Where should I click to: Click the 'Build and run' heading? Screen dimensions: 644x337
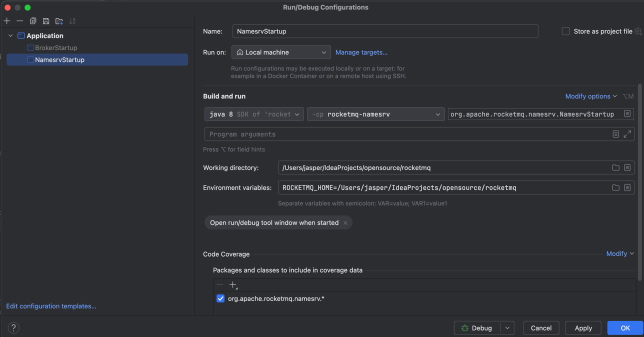[x=224, y=96]
